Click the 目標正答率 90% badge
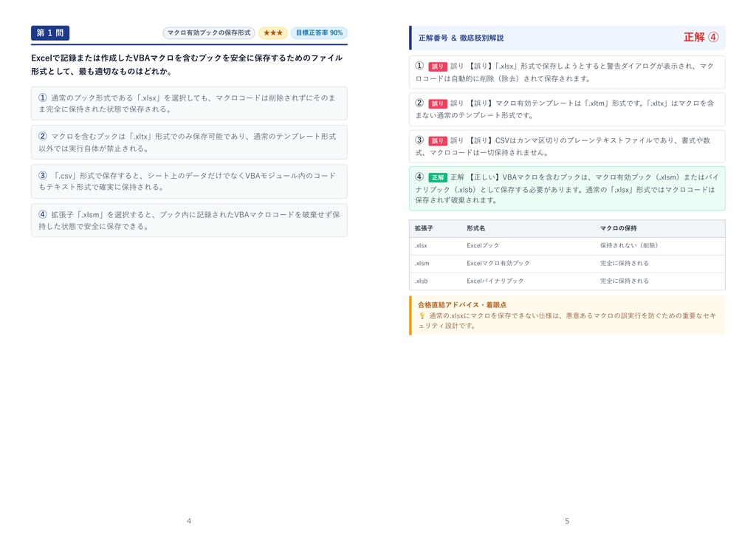The height and width of the screenshot is (537, 756). coord(319,33)
